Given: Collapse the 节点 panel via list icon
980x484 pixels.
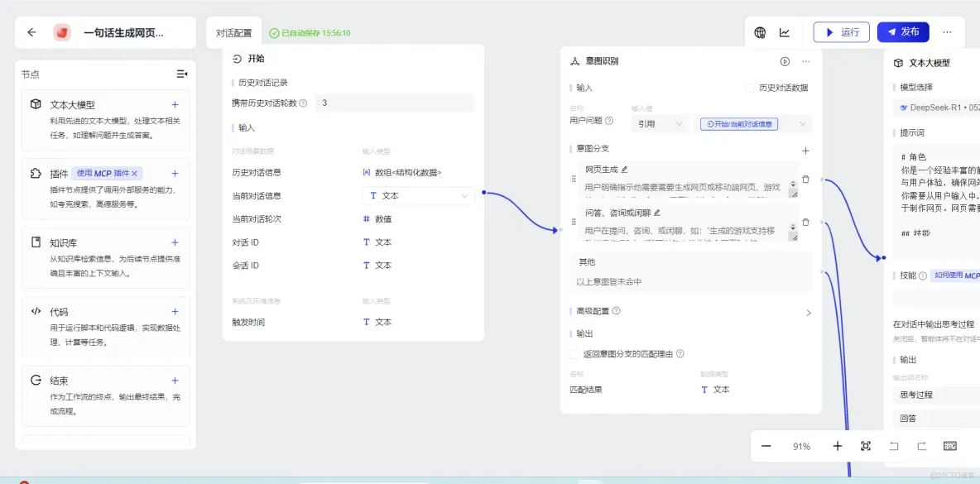Looking at the screenshot, I should [182, 74].
